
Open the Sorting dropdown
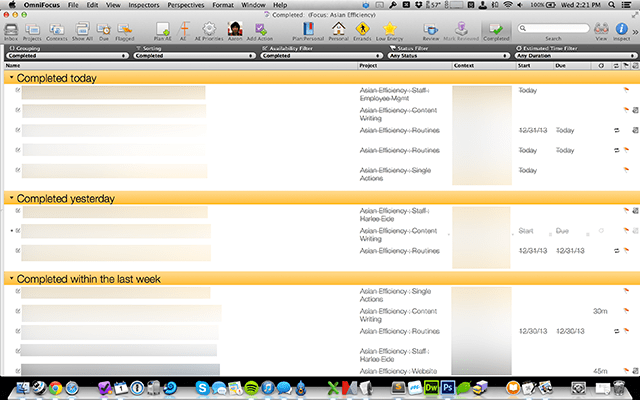click(x=194, y=56)
